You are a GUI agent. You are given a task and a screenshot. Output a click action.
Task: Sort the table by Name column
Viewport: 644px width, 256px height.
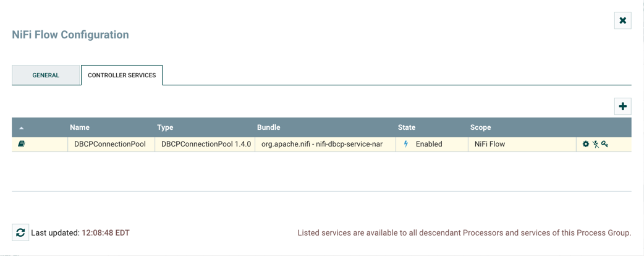pos(80,127)
